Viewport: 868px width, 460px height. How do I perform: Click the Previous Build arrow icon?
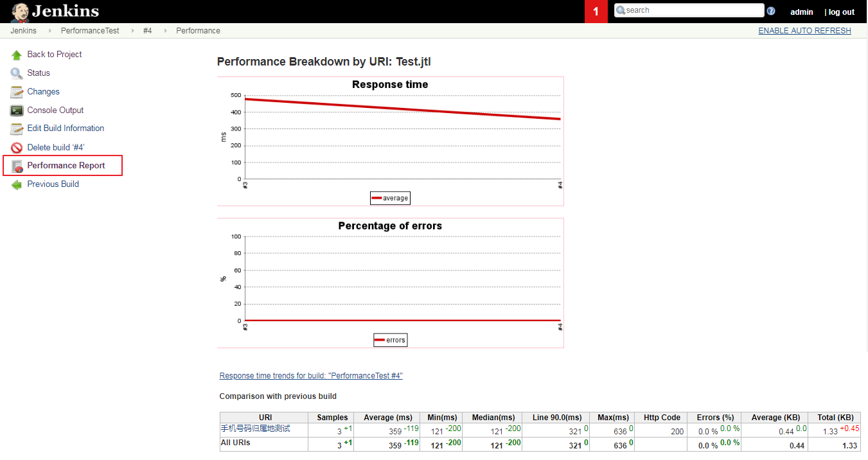[x=17, y=184]
